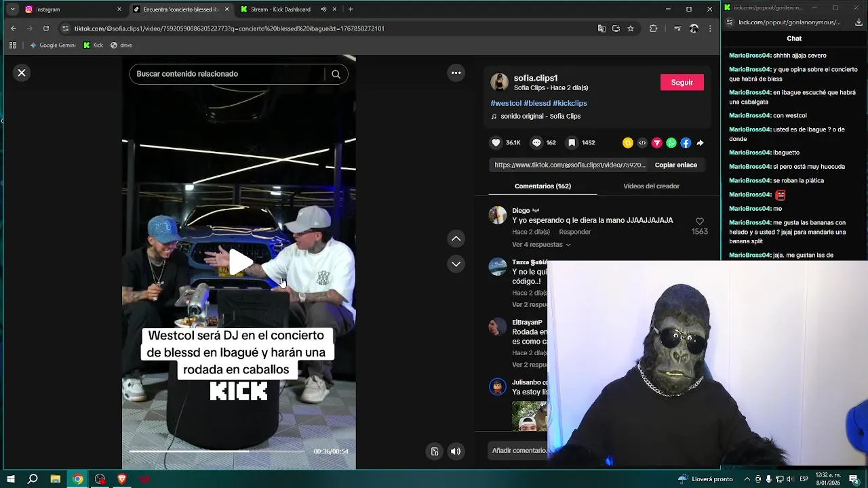Open the Chrome profile avatar
This screenshot has width=868, height=488.
click(694, 28)
